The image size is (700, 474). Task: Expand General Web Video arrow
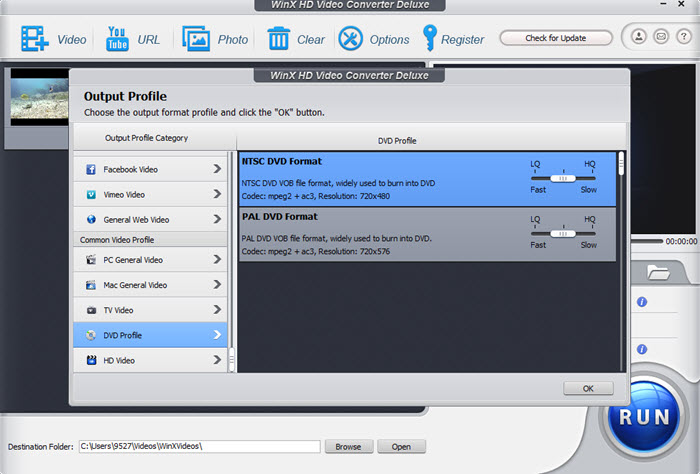click(217, 219)
